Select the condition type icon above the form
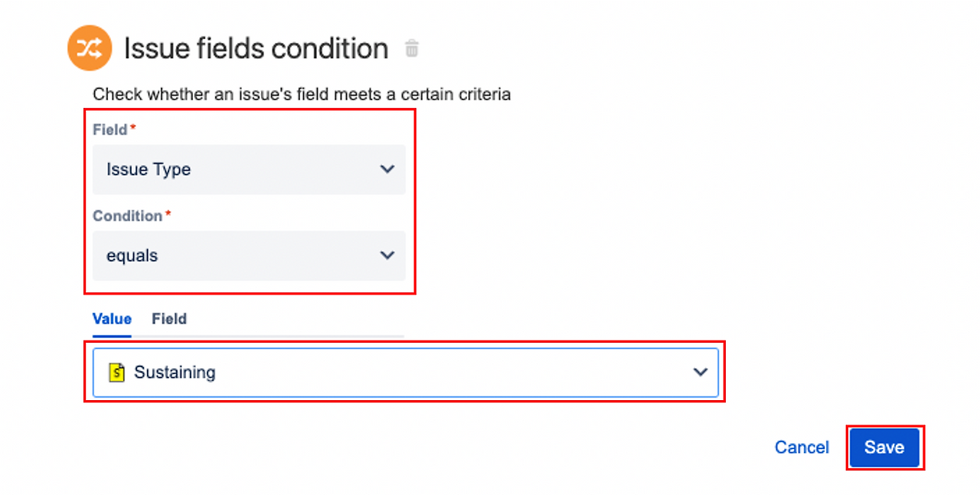The height and width of the screenshot is (495, 980). [90, 47]
